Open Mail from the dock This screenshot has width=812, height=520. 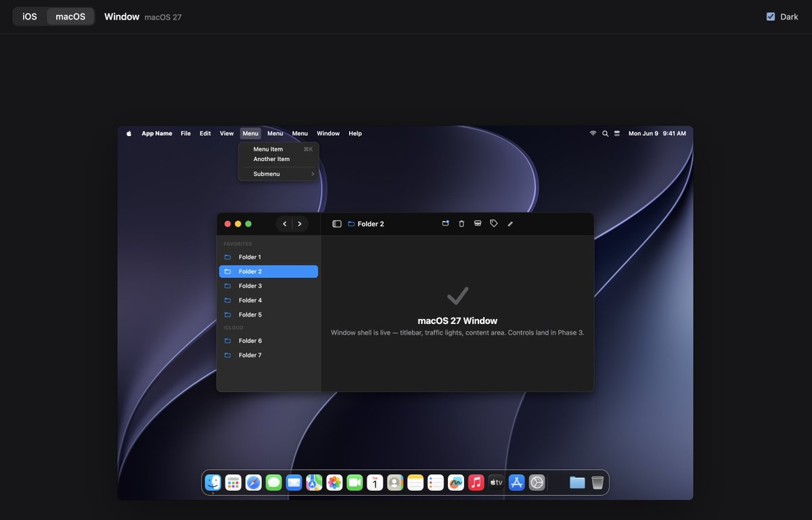(294, 482)
